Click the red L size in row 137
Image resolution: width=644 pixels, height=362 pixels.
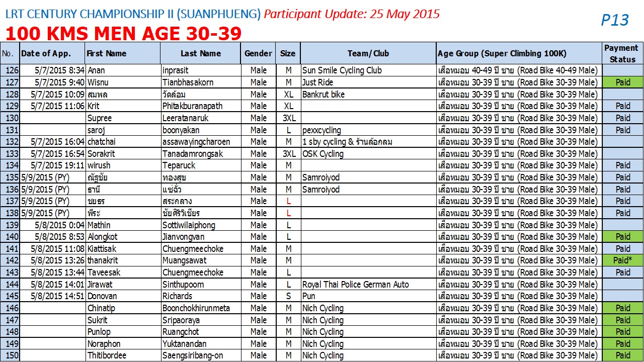point(288,201)
